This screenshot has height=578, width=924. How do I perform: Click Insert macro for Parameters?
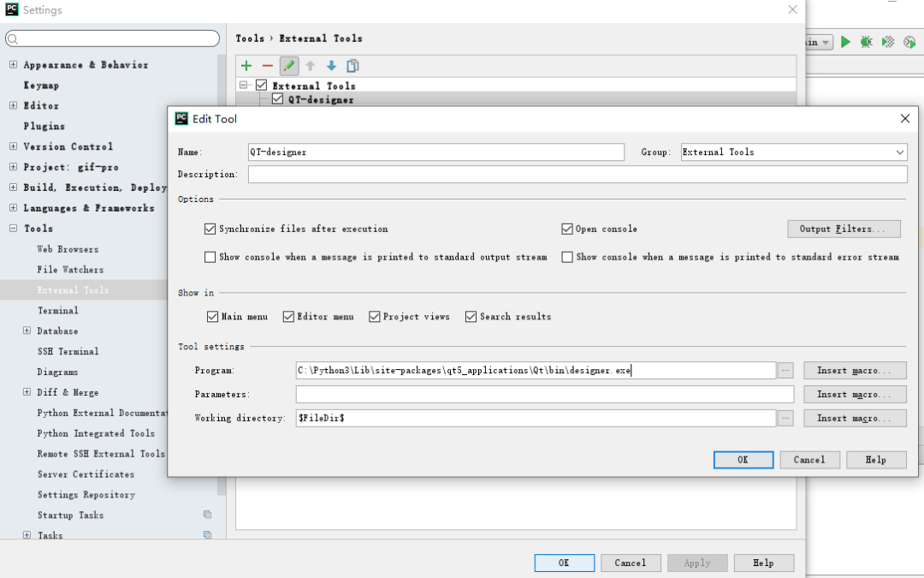[x=855, y=394]
